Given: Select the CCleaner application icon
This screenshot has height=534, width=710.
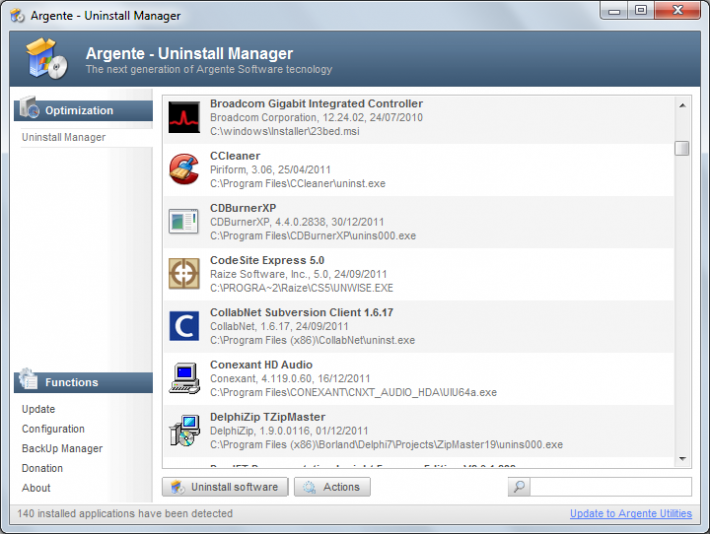Looking at the screenshot, I should (184, 169).
